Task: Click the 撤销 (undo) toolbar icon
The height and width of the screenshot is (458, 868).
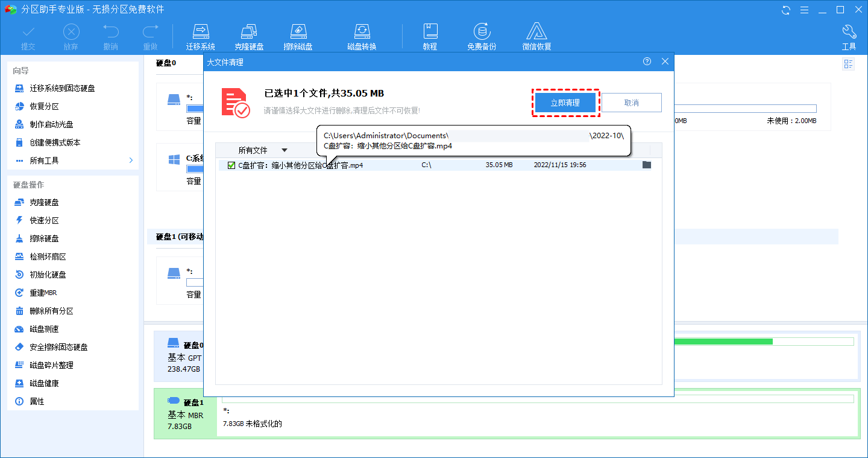Action: (110, 37)
